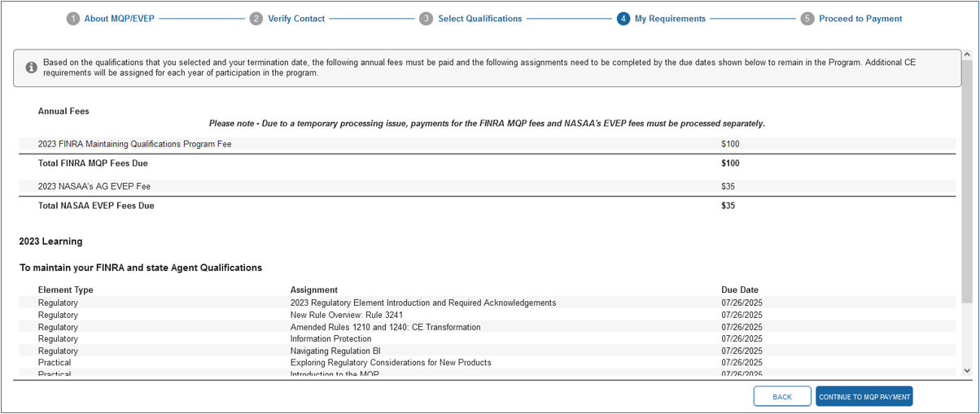Click Continue to MQP Payment button

pyautogui.click(x=864, y=396)
